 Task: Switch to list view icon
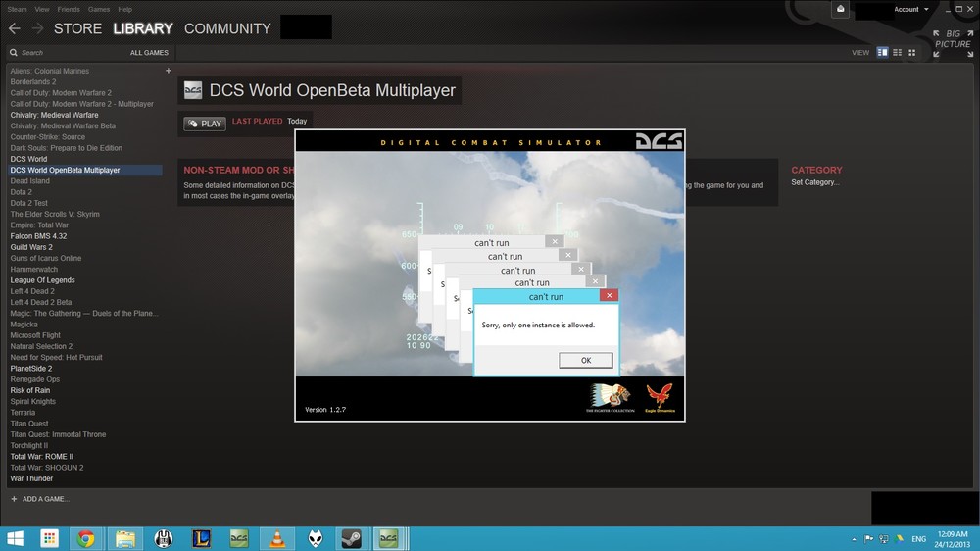click(898, 53)
